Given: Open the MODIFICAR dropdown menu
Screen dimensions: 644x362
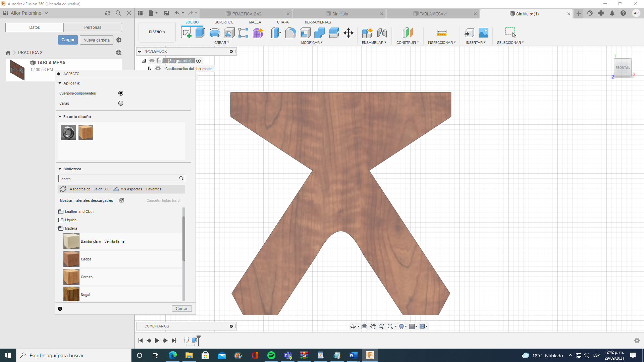Looking at the screenshot, I should pyautogui.click(x=312, y=43).
